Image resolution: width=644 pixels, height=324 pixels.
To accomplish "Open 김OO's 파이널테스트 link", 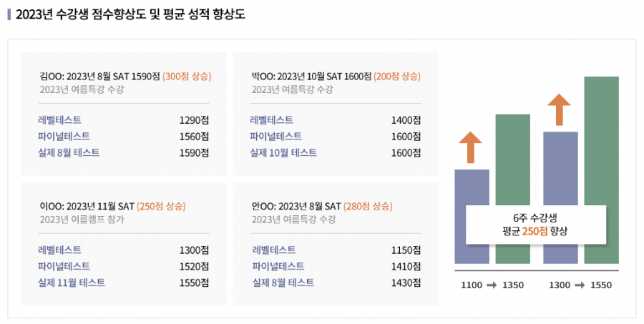I will pos(64,137).
